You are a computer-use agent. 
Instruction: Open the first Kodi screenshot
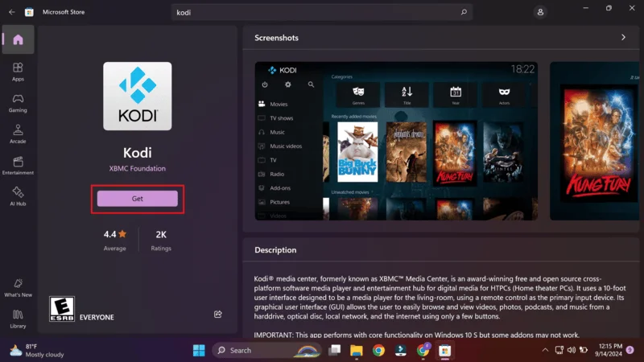click(396, 141)
